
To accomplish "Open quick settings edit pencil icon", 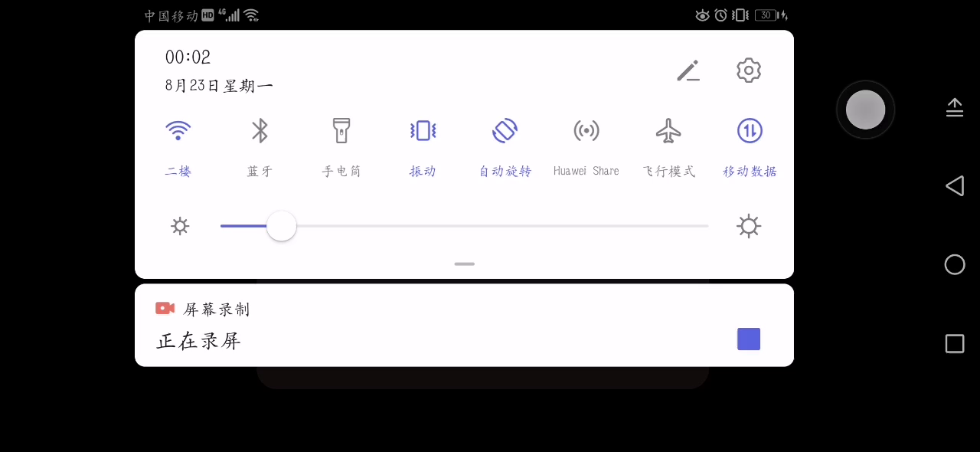I will 688,70.
